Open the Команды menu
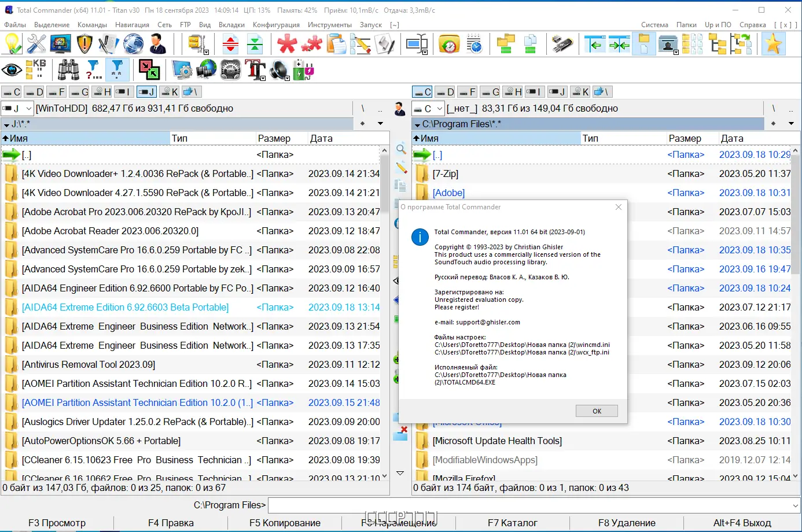The width and height of the screenshot is (802, 532). pyautogui.click(x=92, y=25)
